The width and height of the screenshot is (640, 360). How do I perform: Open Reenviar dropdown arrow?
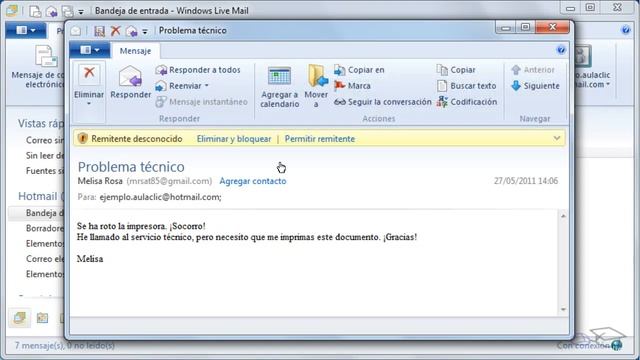pos(207,86)
